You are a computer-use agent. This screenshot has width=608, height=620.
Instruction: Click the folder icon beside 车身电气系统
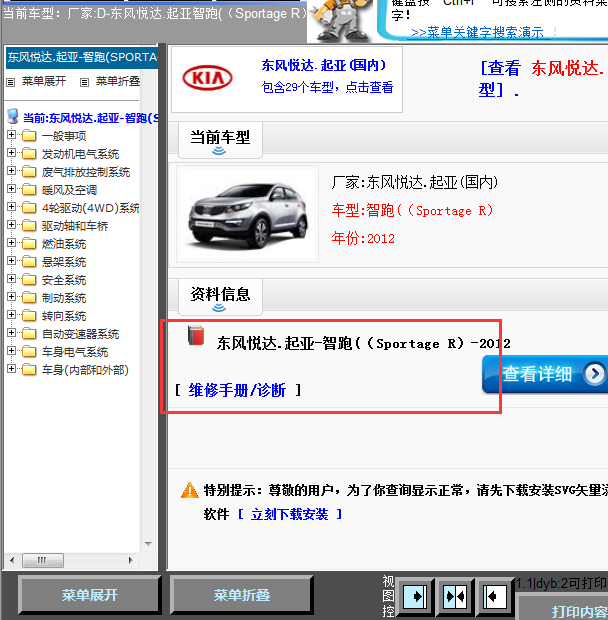(29, 351)
